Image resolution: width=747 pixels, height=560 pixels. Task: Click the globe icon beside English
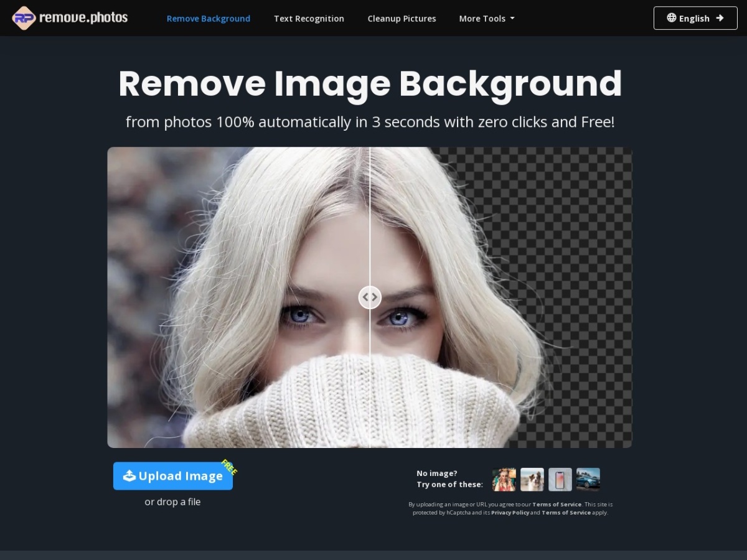click(x=672, y=18)
